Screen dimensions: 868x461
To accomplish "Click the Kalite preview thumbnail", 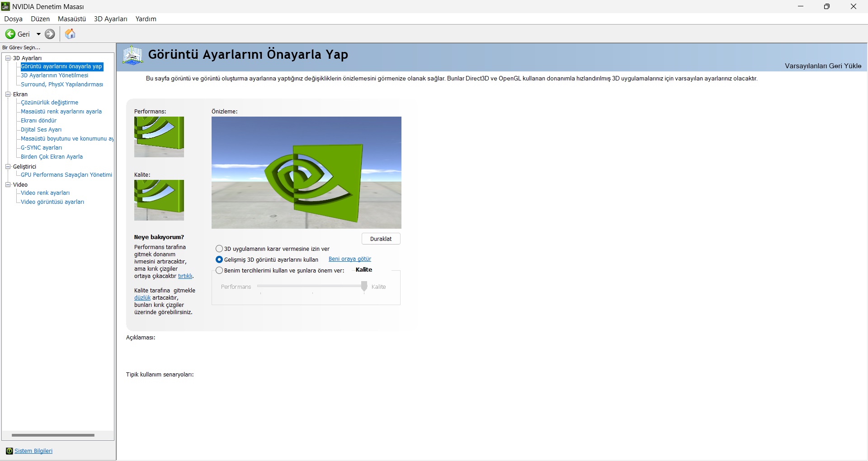I will coord(159,200).
